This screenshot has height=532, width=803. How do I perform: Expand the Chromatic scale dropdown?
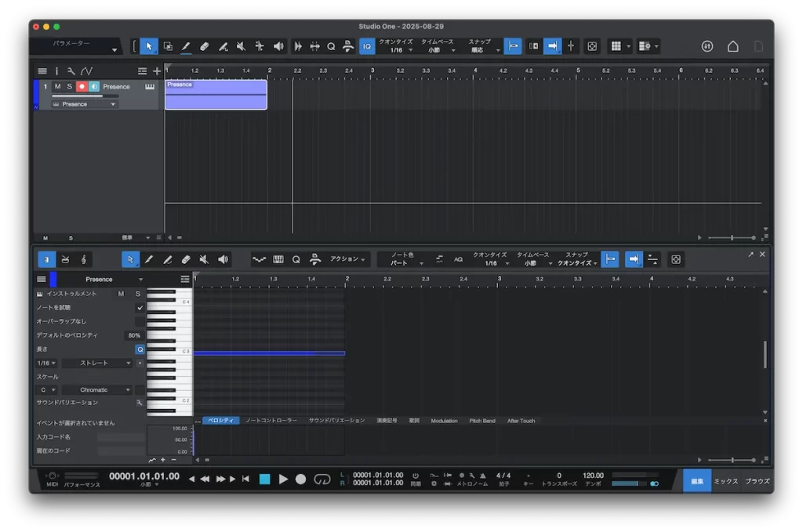click(x=96, y=389)
